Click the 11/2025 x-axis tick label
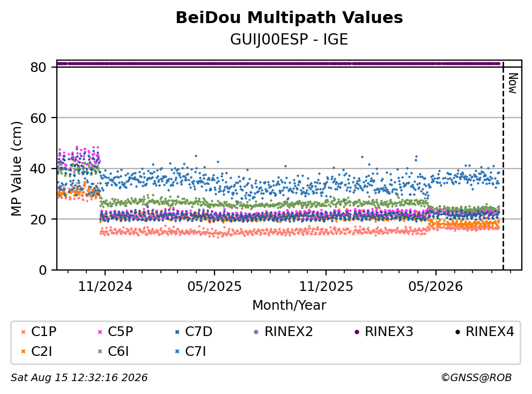This screenshot has width=532, height=394. (x=326, y=287)
